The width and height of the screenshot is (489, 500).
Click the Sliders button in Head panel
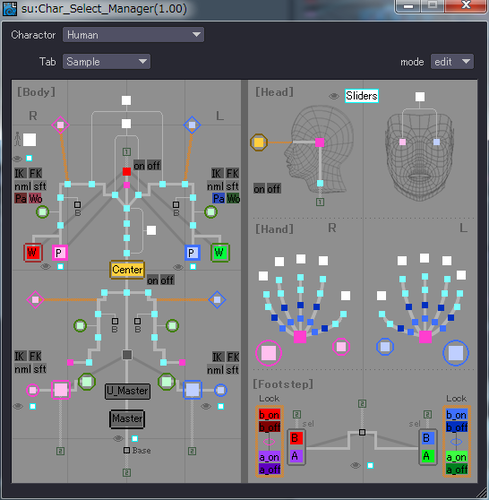click(361, 96)
